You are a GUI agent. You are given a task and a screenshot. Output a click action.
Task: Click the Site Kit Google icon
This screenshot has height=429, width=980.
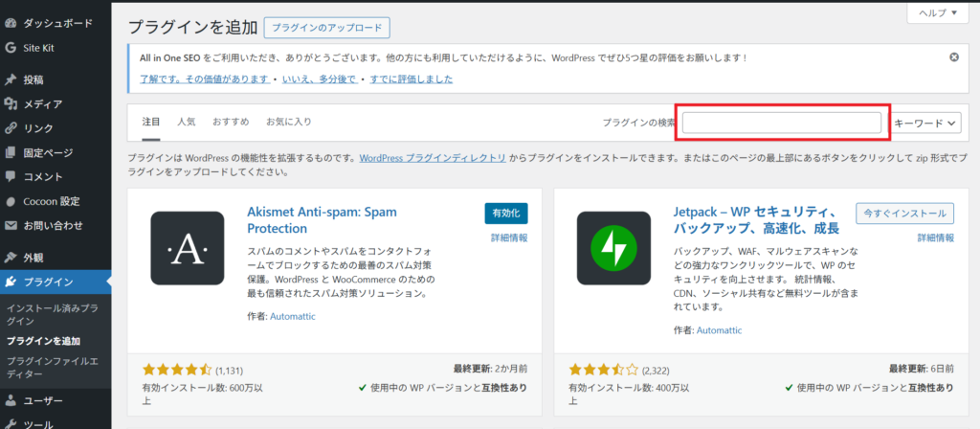(10, 48)
